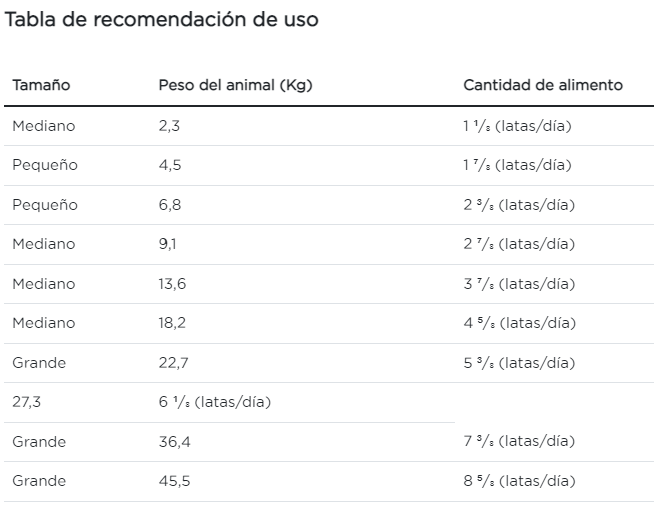Viewport: 654px width, 513px height.
Task: Click the weight cell '4,5'
Action: pos(170,165)
